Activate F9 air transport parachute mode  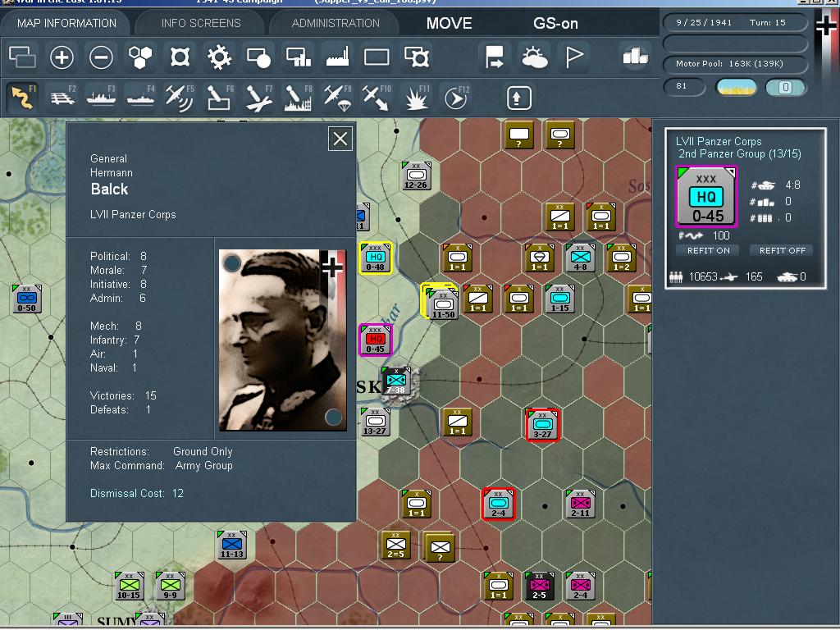(x=337, y=98)
